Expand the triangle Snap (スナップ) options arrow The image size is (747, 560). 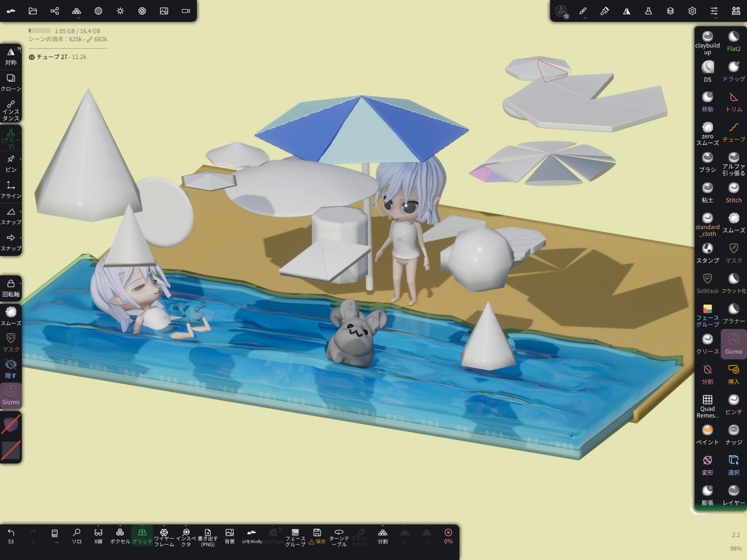(x=21, y=211)
